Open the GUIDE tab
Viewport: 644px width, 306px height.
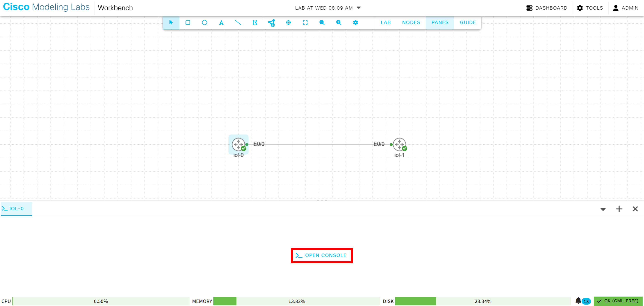pos(468,23)
